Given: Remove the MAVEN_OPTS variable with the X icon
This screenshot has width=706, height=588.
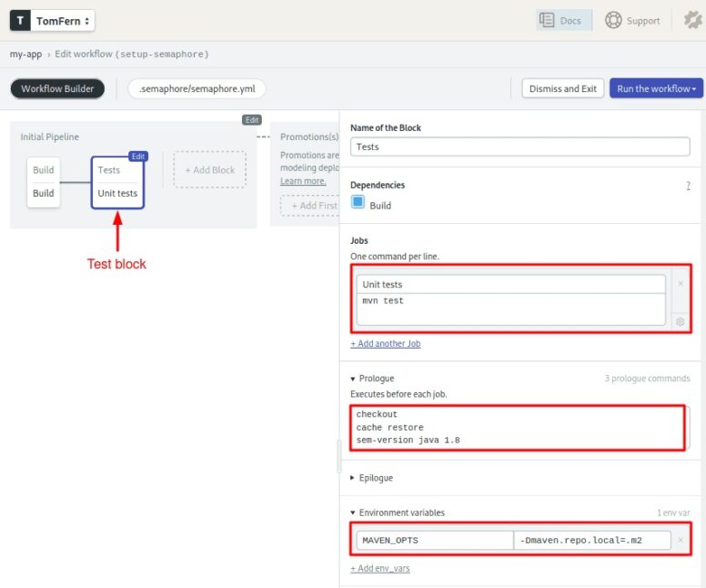Looking at the screenshot, I should 681,541.
